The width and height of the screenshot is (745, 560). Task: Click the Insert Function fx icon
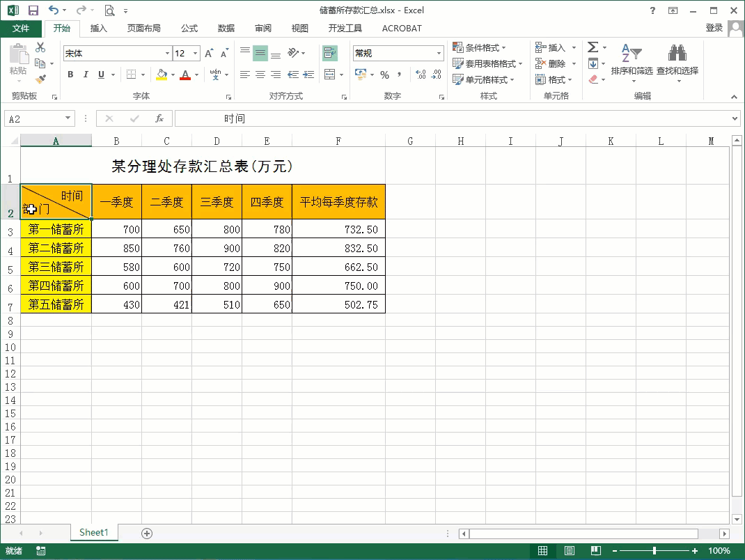[x=159, y=118]
